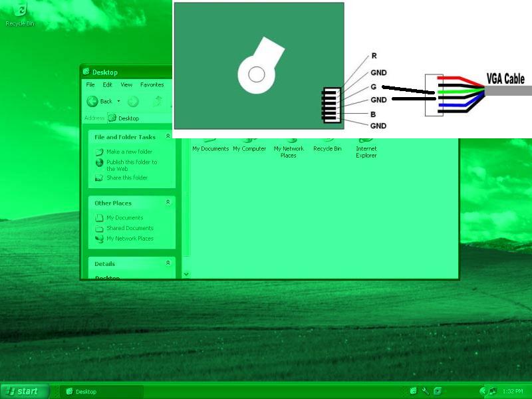Select My Computer icon in folder view
Image resolution: width=532 pixels, height=399 pixels.
click(x=249, y=146)
